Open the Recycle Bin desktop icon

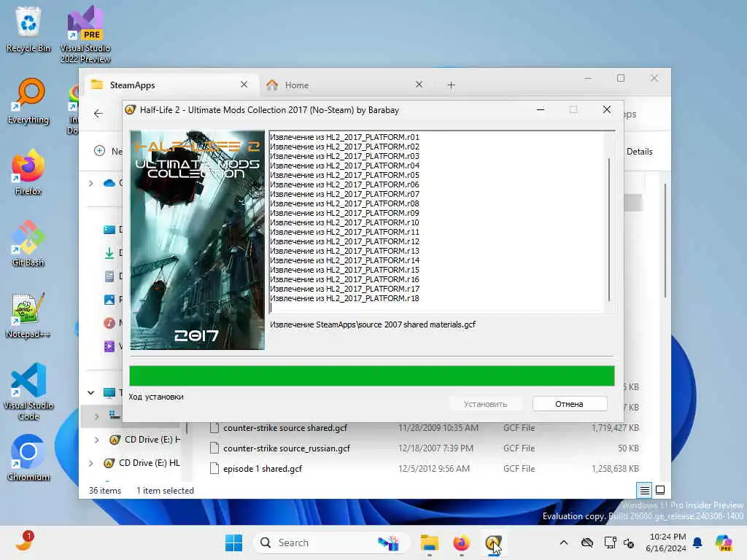coord(28,29)
